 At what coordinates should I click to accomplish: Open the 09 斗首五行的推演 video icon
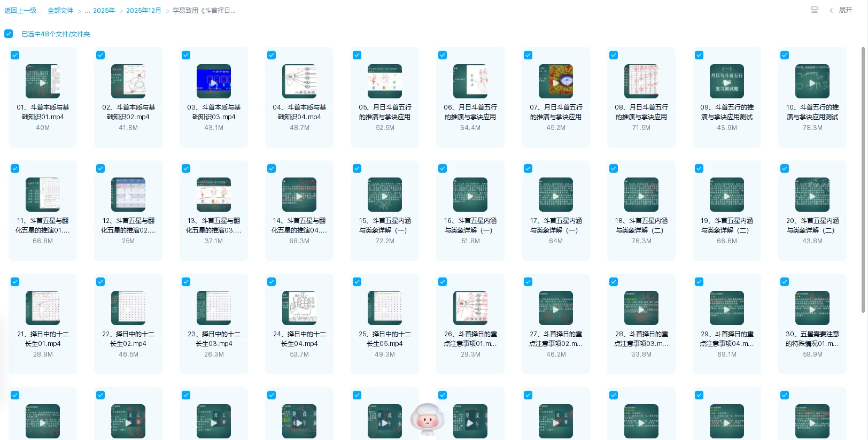click(727, 81)
